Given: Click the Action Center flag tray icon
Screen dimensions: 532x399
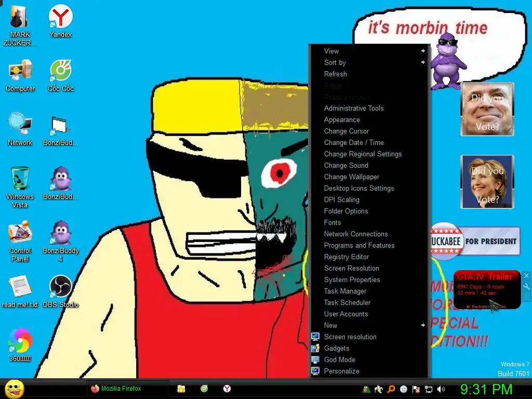Looking at the screenshot, I should 416,389.
